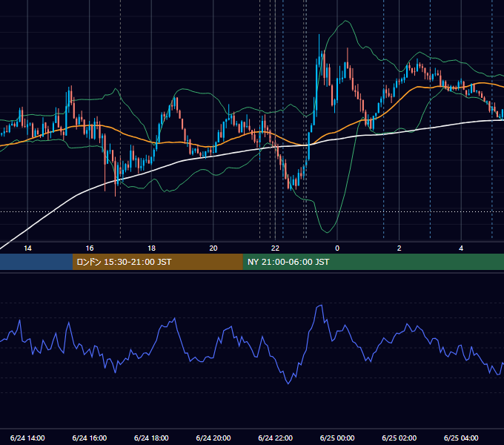Click the 6/25 04:00 date label
504x445 pixels.
[x=461, y=438]
